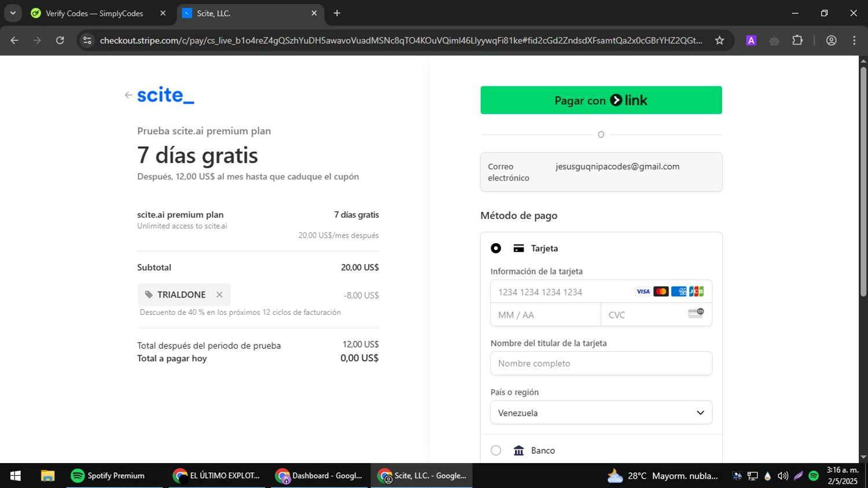Click the purple A extension icon
The height and width of the screenshot is (488, 868).
click(x=751, y=41)
